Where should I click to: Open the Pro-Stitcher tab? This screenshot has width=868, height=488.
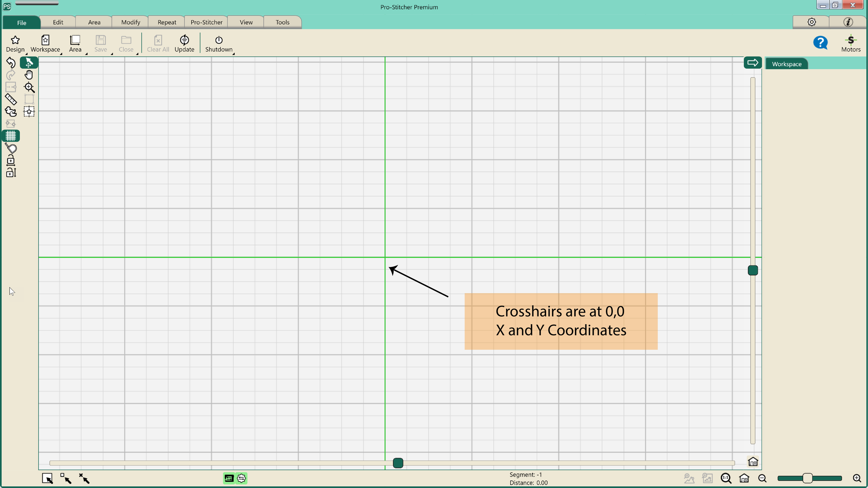(x=206, y=23)
